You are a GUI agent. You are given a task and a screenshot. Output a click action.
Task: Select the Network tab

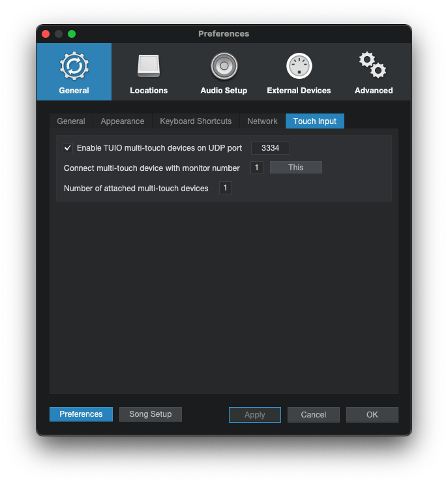click(x=262, y=121)
